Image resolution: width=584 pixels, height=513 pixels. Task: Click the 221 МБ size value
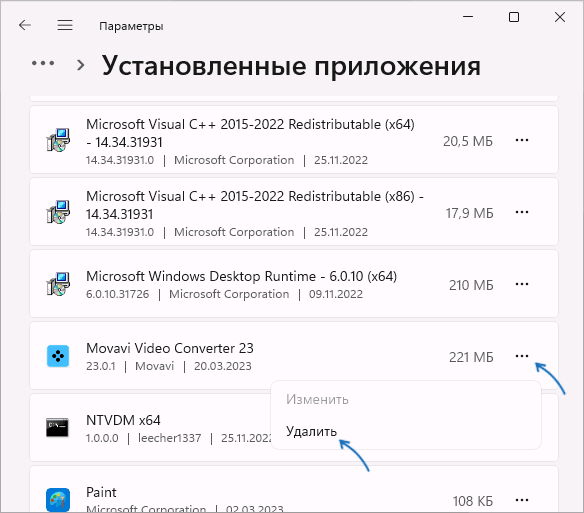pos(471,357)
